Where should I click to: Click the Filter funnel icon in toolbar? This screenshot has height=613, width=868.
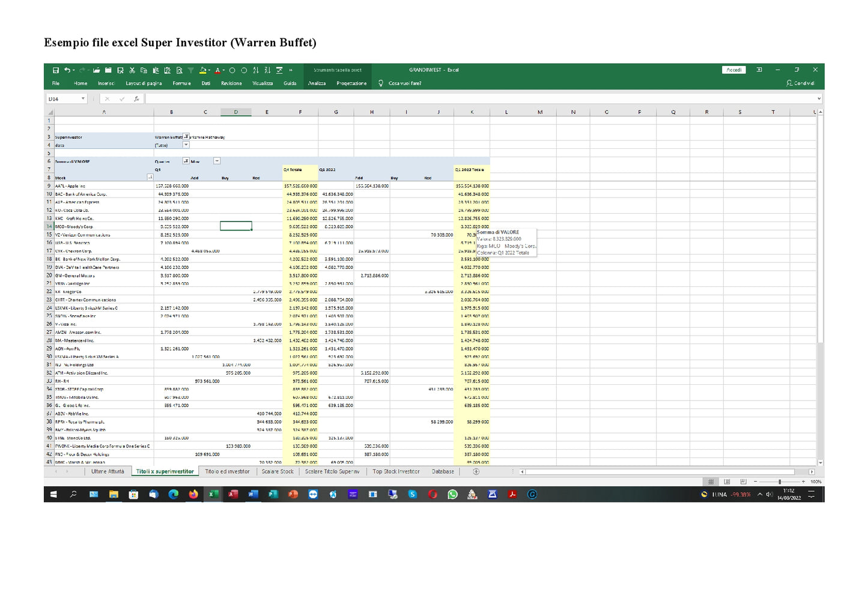click(190, 70)
